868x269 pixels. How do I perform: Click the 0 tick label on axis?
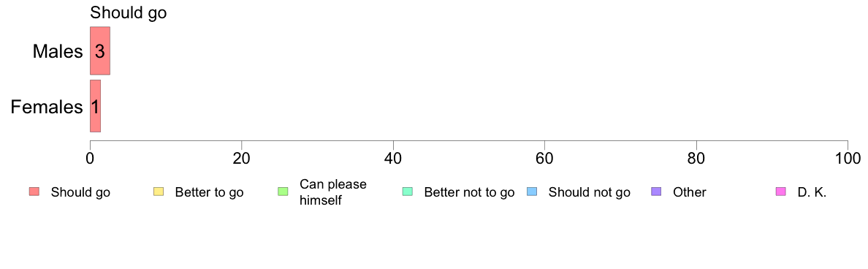tap(90, 157)
